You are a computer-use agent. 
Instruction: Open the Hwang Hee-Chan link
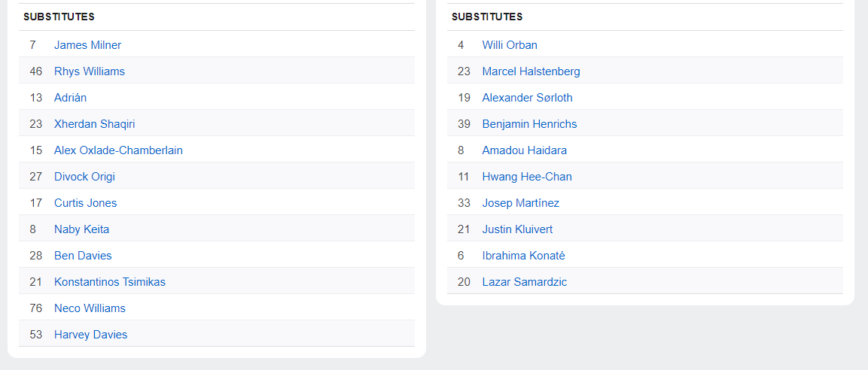tap(527, 177)
